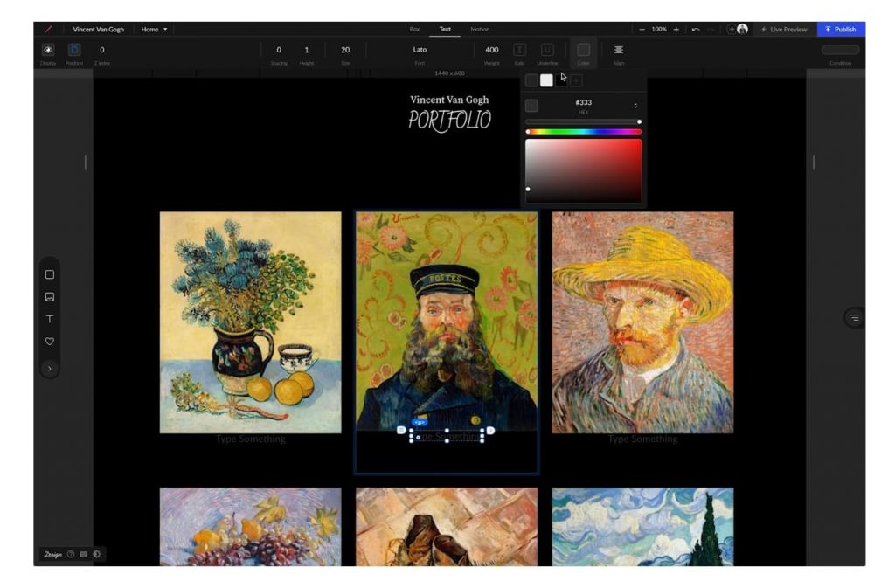Click the font Size value 20
Viewport: 895px width, 588px height.
(345, 50)
